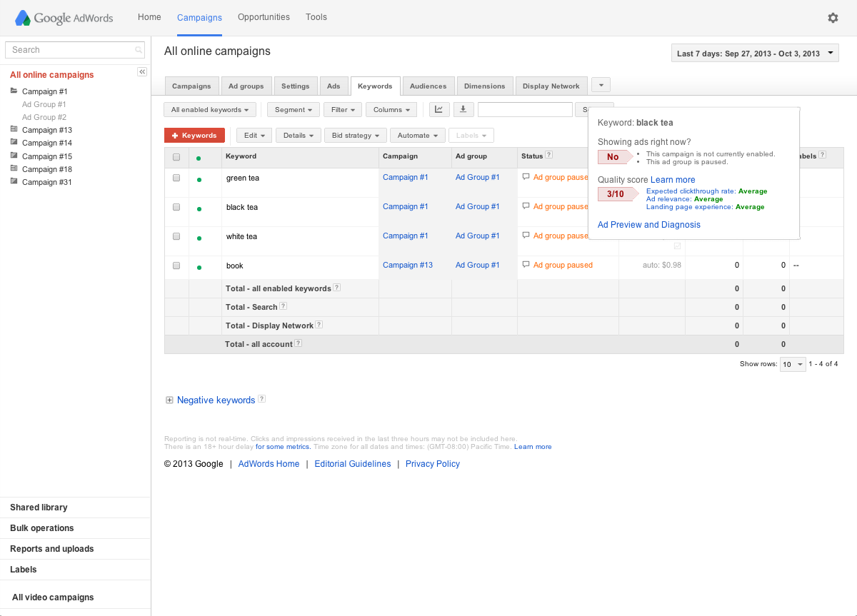This screenshot has width=857, height=616.
Task: Click the folder icon beside Campaign #13
Action: click(16, 129)
